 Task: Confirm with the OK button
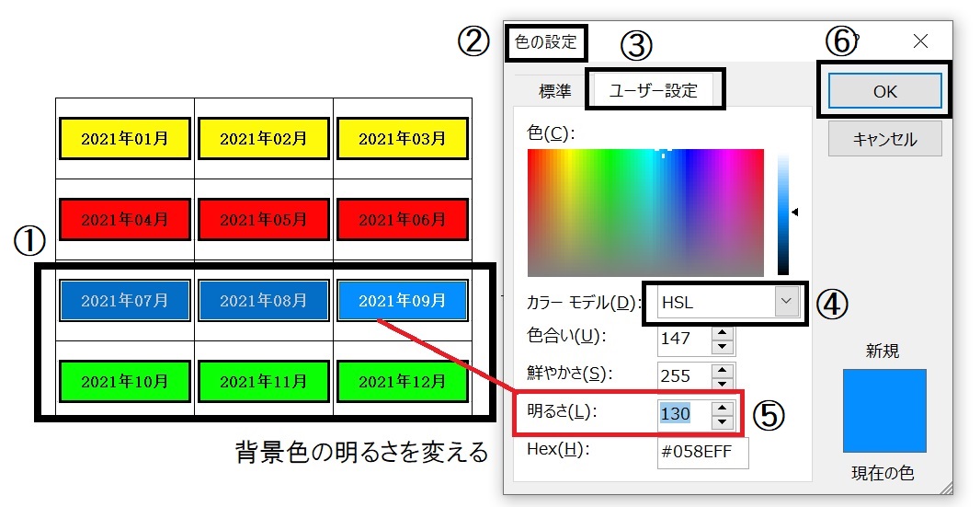tap(884, 91)
